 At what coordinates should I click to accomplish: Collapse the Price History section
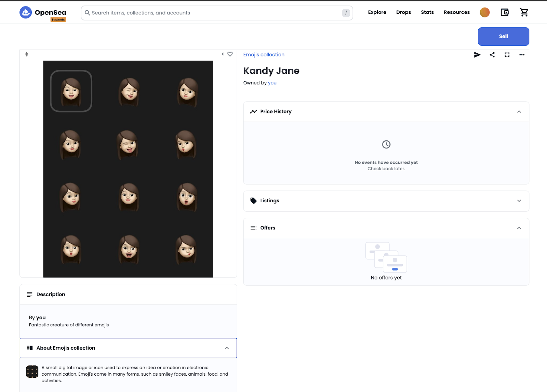coord(519,112)
